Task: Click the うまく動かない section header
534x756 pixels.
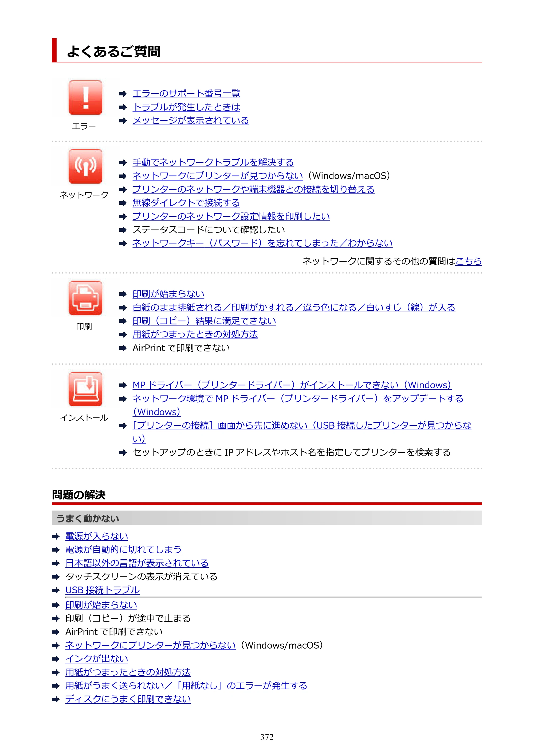Action: click(x=267, y=518)
